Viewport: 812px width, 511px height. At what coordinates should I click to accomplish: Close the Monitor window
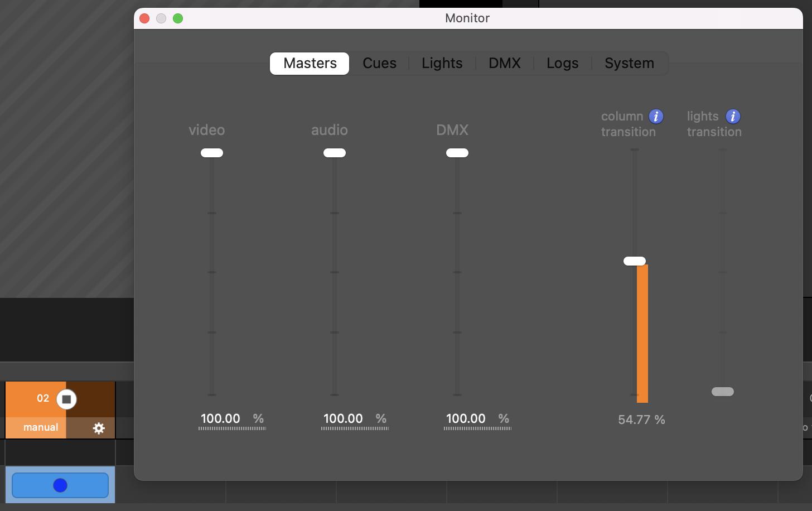tap(144, 18)
